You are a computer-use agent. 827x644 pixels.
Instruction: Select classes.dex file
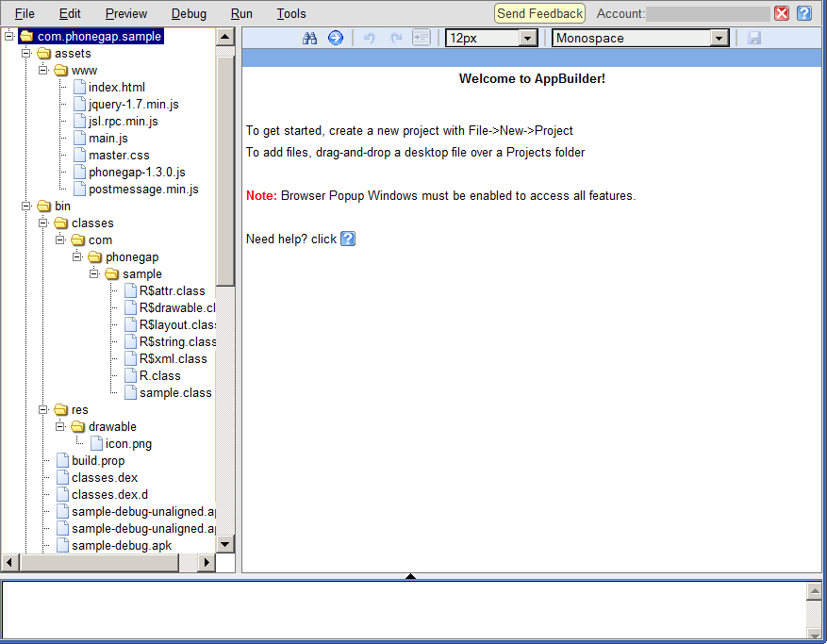[x=105, y=477]
